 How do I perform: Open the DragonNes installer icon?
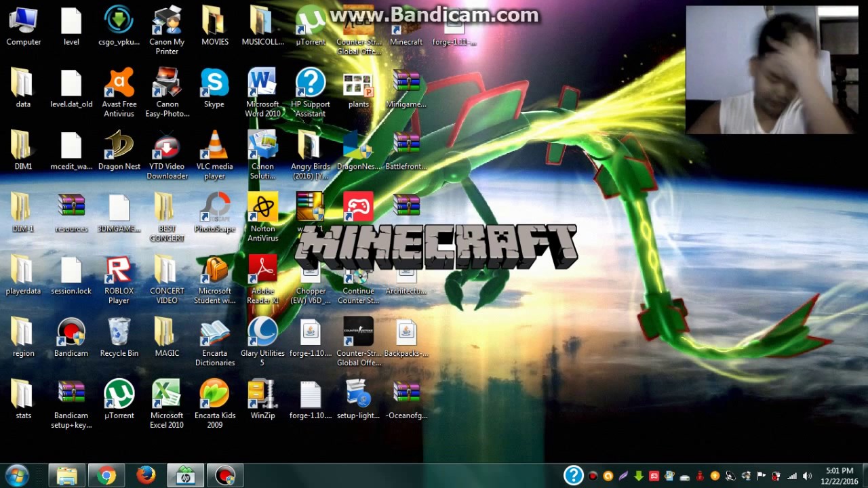pyautogui.click(x=358, y=150)
